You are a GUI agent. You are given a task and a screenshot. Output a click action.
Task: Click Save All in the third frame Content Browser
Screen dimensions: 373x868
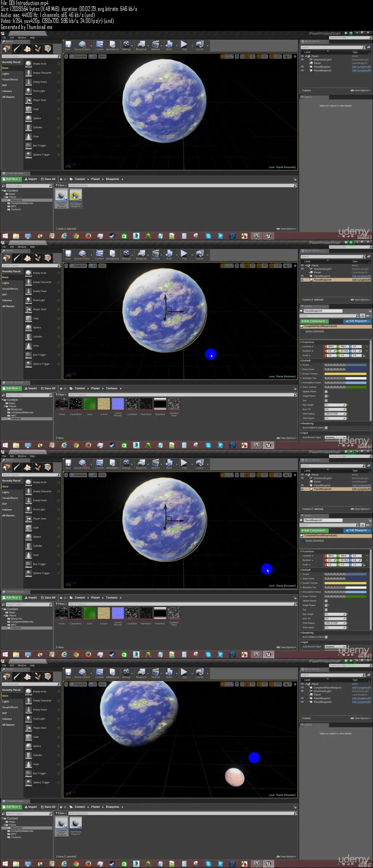pyautogui.click(x=48, y=598)
